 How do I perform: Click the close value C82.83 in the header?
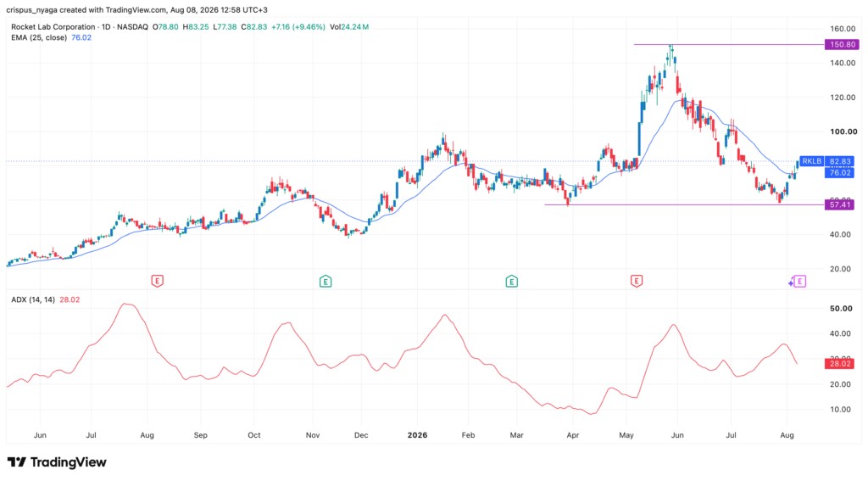(x=254, y=26)
